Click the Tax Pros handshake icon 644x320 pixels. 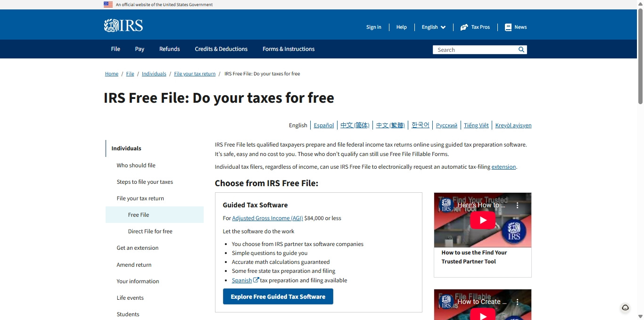point(464,27)
